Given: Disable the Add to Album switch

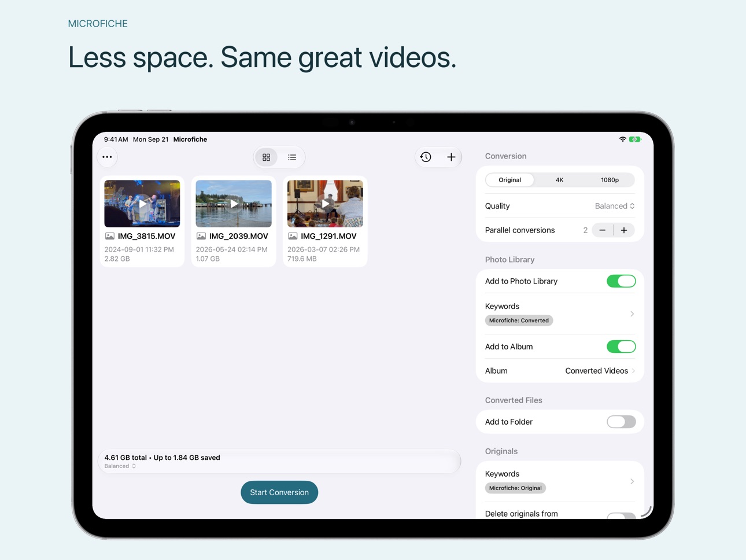Looking at the screenshot, I should [621, 347].
